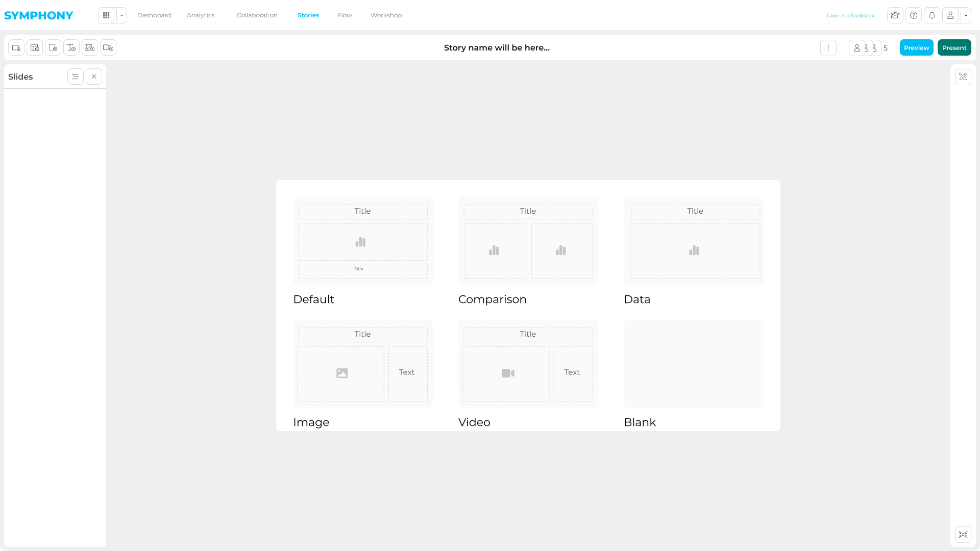Click the add image element icon
Viewport: 980px width, 551px height.
click(90, 47)
